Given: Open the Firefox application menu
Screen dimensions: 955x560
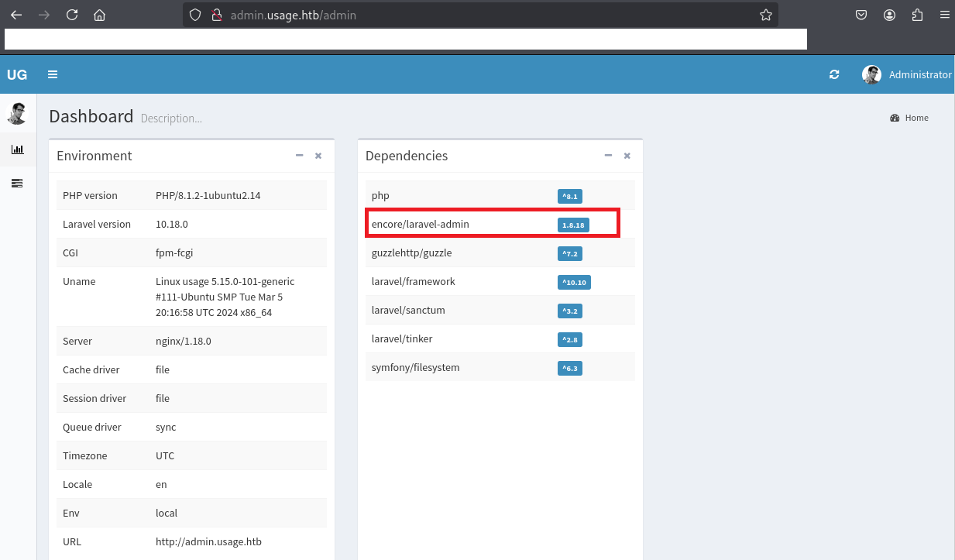Looking at the screenshot, I should pyautogui.click(x=943, y=15).
